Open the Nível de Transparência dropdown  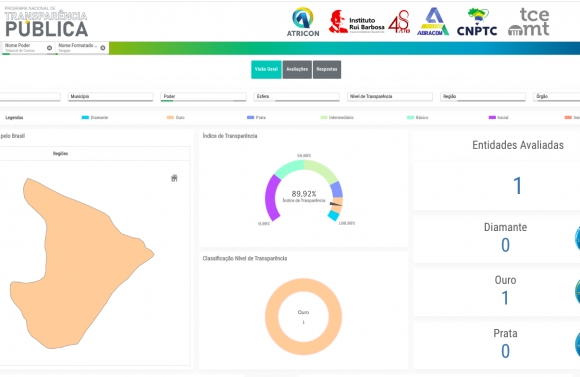click(x=390, y=97)
